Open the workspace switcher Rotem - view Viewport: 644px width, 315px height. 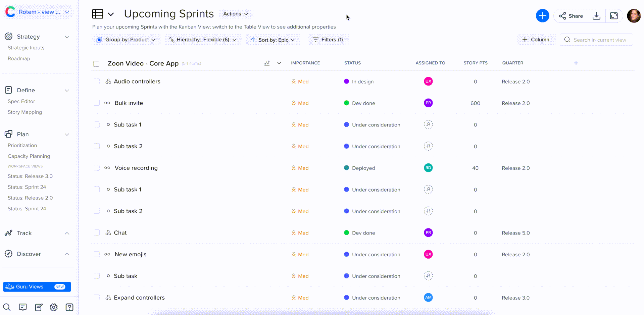point(40,12)
